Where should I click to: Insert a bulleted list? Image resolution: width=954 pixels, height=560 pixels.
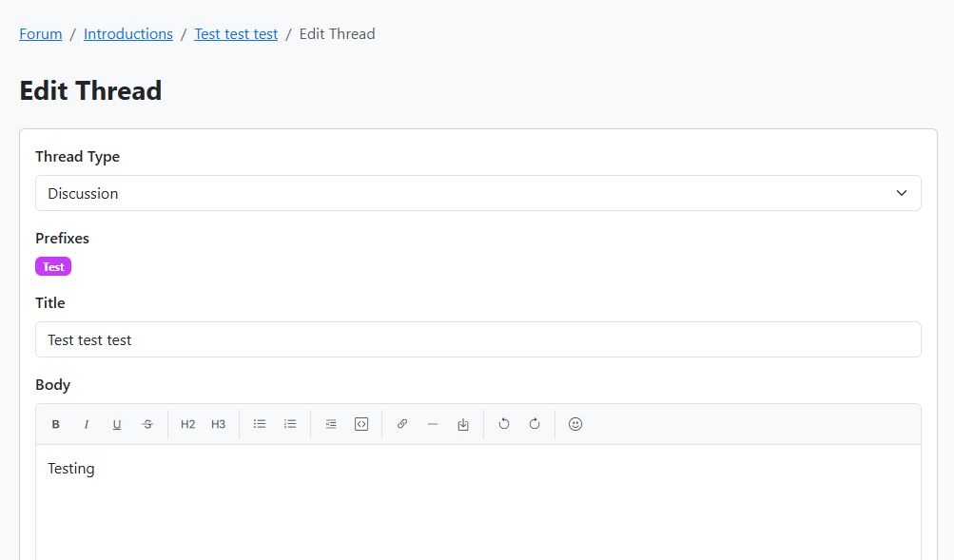(259, 423)
